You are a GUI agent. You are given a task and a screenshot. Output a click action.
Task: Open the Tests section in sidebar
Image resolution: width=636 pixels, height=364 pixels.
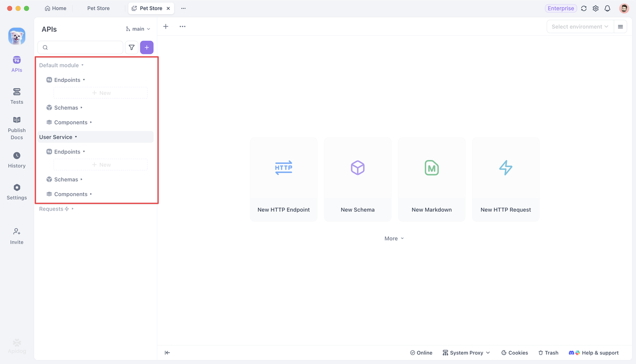(x=17, y=96)
